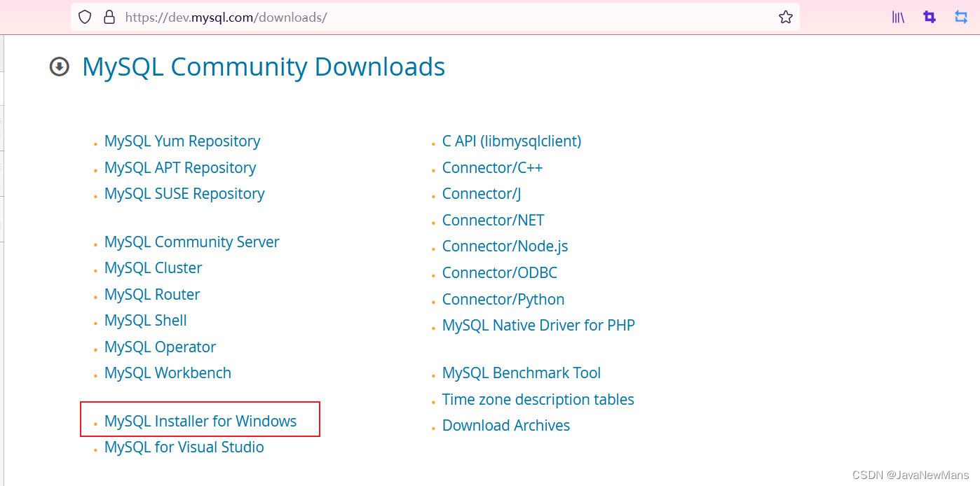Open Time zone description tables link

(538, 400)
